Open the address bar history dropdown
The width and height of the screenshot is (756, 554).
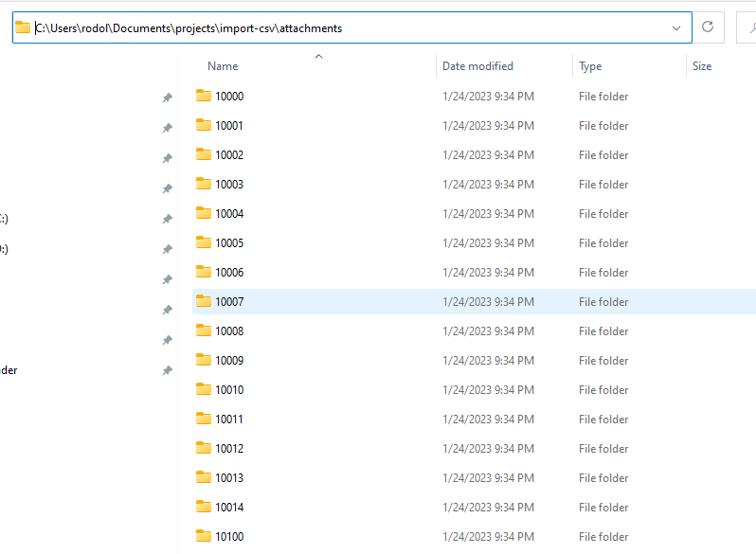pyautogui.click(x=676, y=27)
